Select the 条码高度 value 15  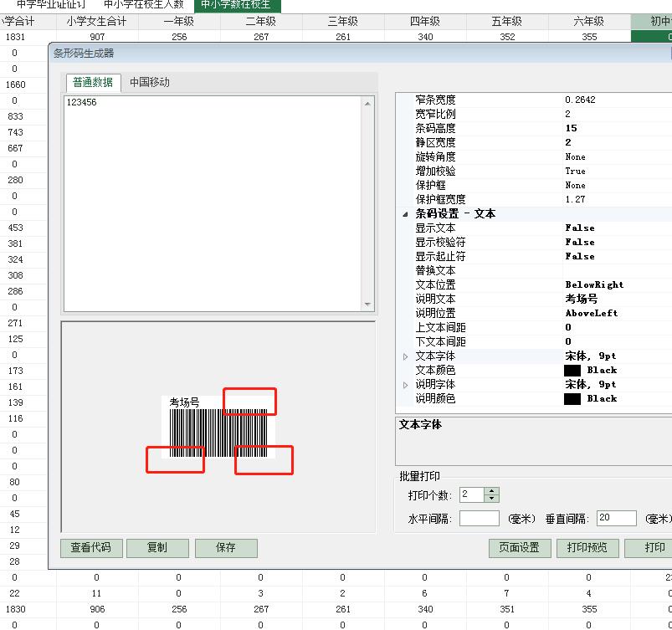click(571, 128)
